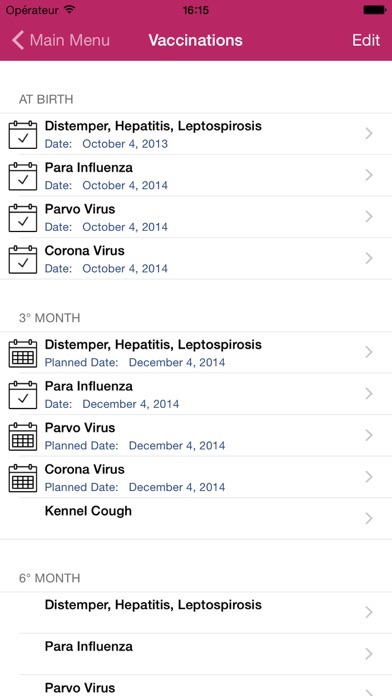The height and width of the screenshot is (696, 392).
Task: Expand the 6° Month Para Influenza chevron
Action: [x=368, y=654]
